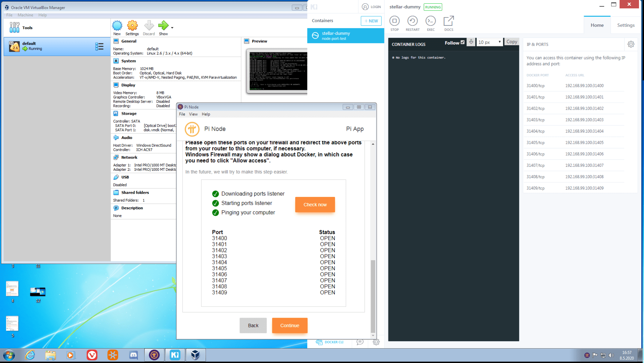Click the Kitematic LOGIN user icon
The height and width of the screenshot is (363, 644).
pyautogui.click(x=365, y=7)
